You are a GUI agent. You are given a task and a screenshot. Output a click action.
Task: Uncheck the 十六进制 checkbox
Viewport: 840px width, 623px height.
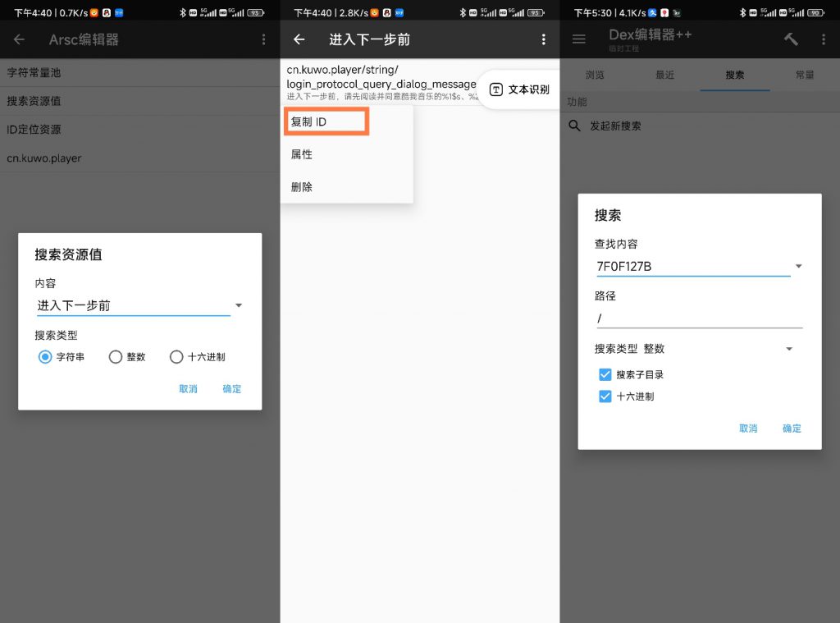point(605,396)
